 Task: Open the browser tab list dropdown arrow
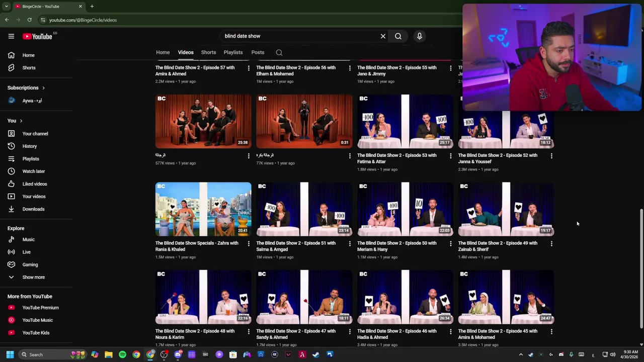pos(6,7)
